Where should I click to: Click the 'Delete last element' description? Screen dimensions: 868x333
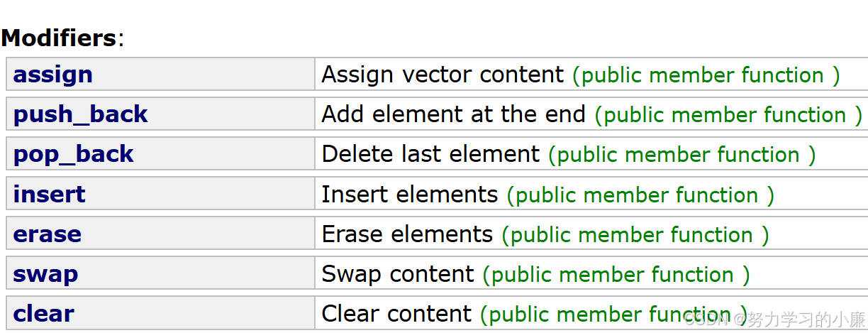[430, 154]
